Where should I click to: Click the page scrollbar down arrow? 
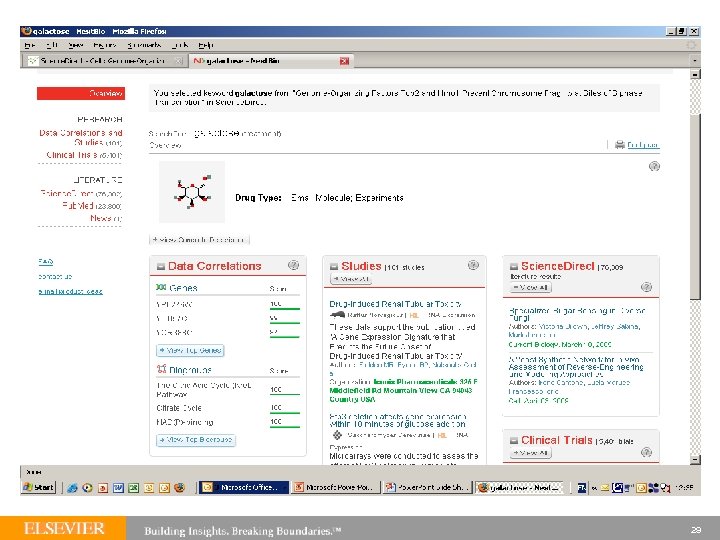pyautogui.click(x=695, y=459)
